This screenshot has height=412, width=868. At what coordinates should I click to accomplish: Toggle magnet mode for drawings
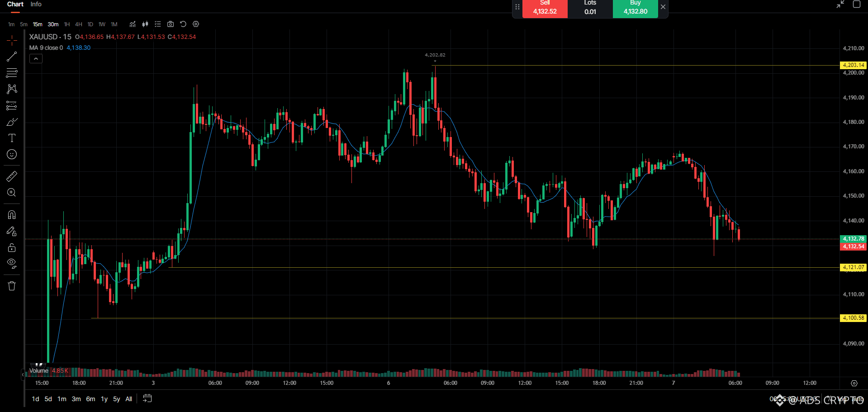(12, 215)
